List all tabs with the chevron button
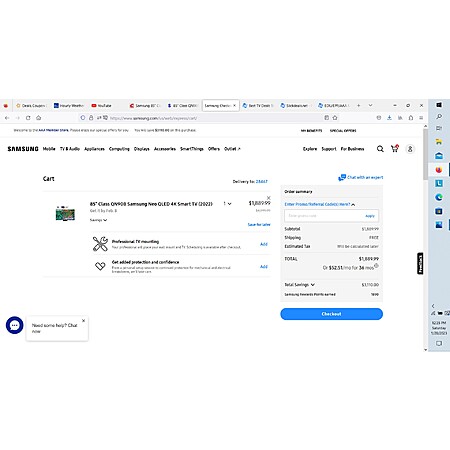The height and width of the screenshot is (450, 450). (x=370, y=105)
